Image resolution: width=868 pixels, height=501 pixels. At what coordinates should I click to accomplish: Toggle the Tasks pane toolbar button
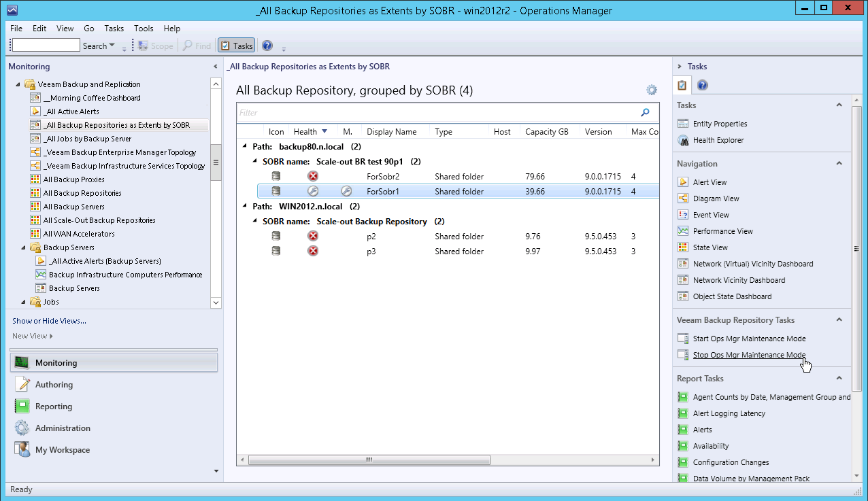[236, 46]
